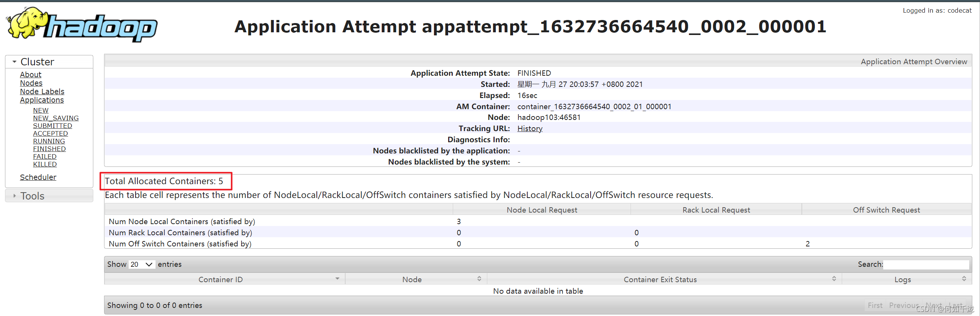Go to Node Labels page
This screenshot has width=980, height=316.
(42, 91)
